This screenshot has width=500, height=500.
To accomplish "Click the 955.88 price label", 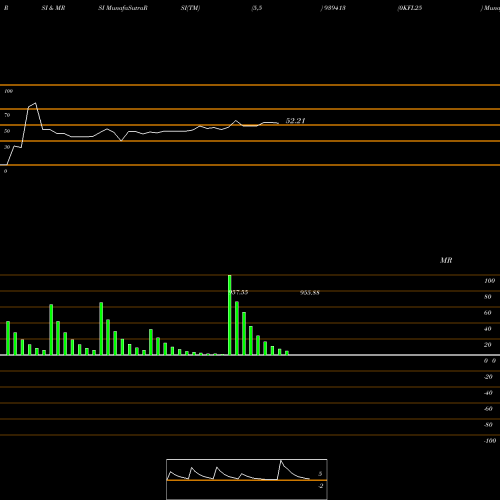I will pyautogui.click(x=310, y=293).
